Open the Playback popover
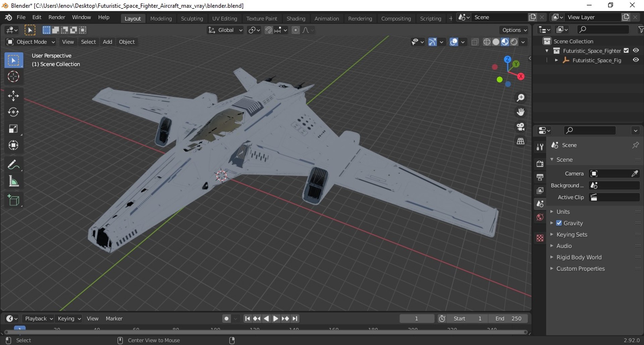The height and width of the screenshot is (345, 644). pyautogui.click(x=38, y=319)
